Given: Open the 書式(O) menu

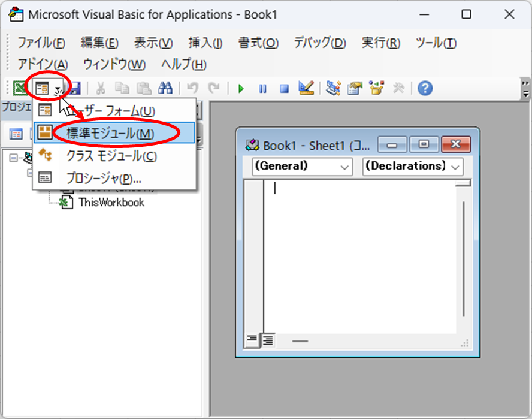Looking at the screenshot, I should point(259,43).
